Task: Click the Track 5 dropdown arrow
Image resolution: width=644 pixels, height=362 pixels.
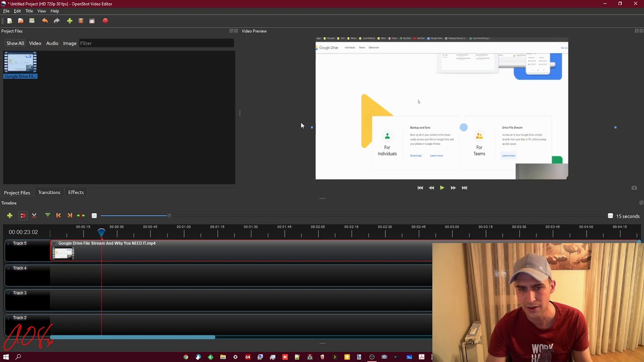Action: (x=9, y=243)
